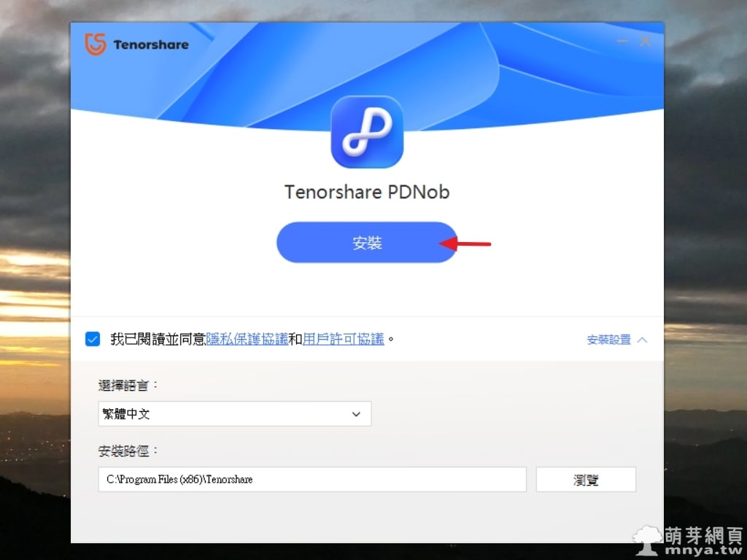
Task: Click the language dropdown arrow
Action: 356,414
